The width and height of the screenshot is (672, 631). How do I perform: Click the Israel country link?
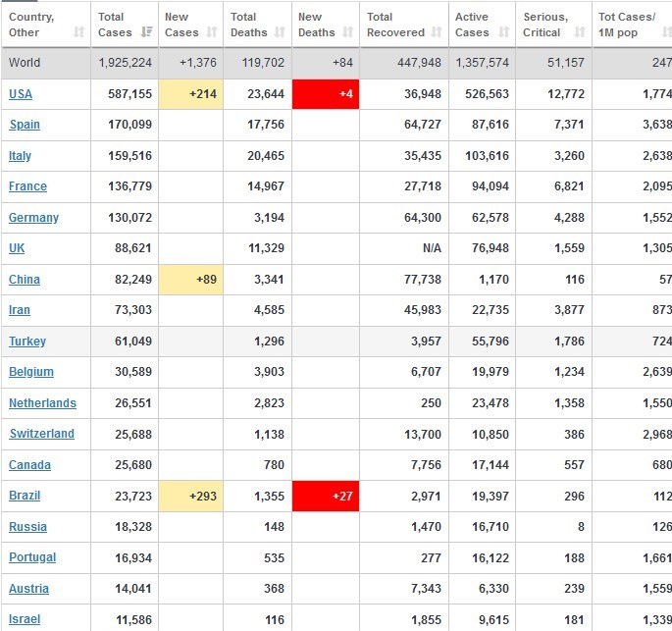tap(25, 620)
